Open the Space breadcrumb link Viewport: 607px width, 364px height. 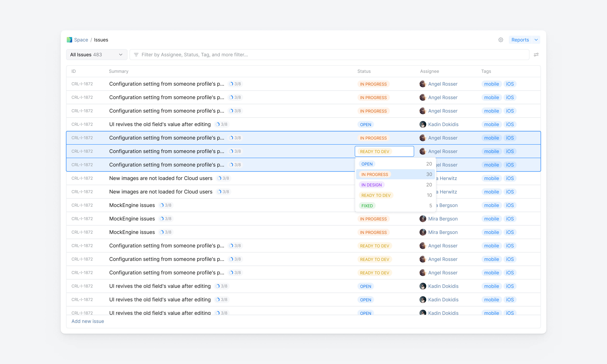(x=81, y=40)
